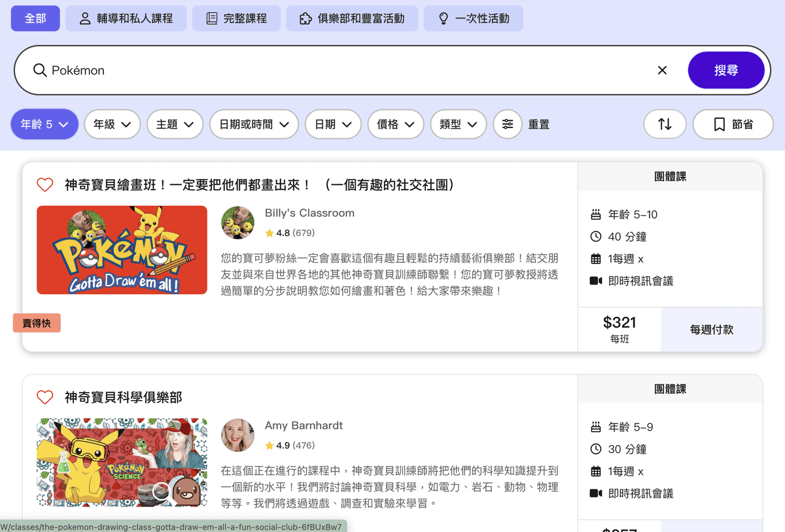
Task: Open the 日期或時間 dropdown filter
Action: (254, 124)
